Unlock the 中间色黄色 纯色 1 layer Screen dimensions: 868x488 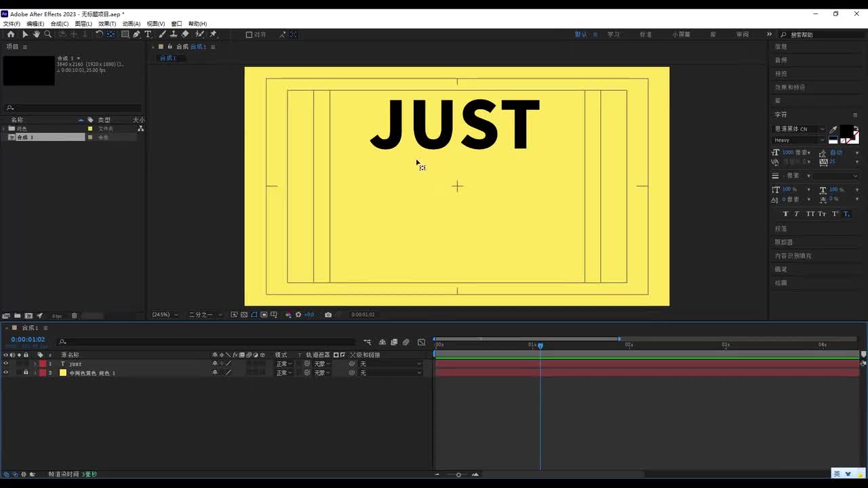pos(26,373)
